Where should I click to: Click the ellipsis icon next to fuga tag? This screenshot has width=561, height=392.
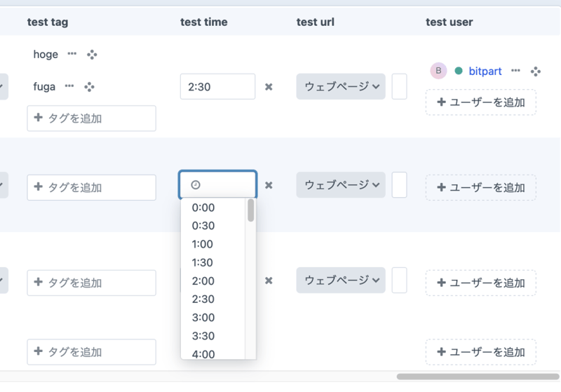point(69,86)
